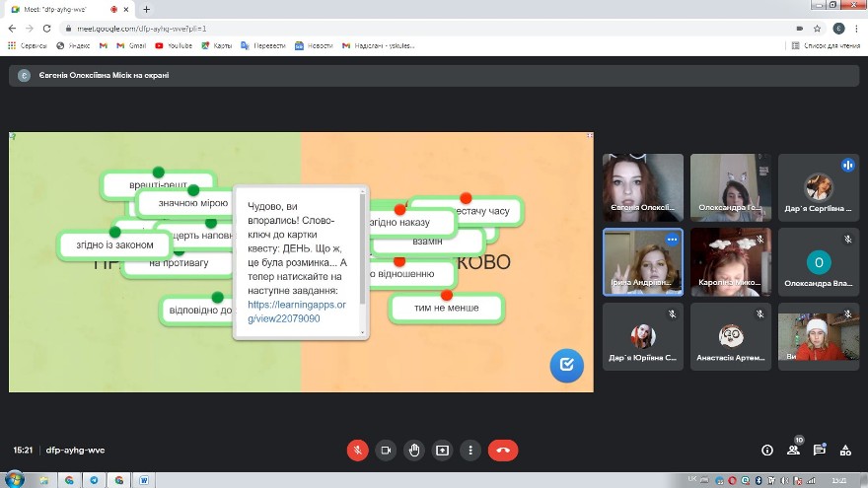868x488 pixels.
Task: Click the address bar URL
Action: (x=142, y=29)
